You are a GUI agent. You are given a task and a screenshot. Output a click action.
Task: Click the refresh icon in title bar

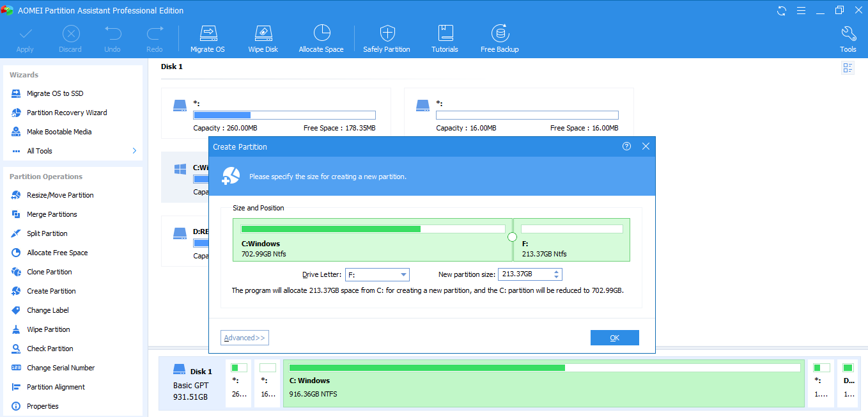tap(782, 11)
